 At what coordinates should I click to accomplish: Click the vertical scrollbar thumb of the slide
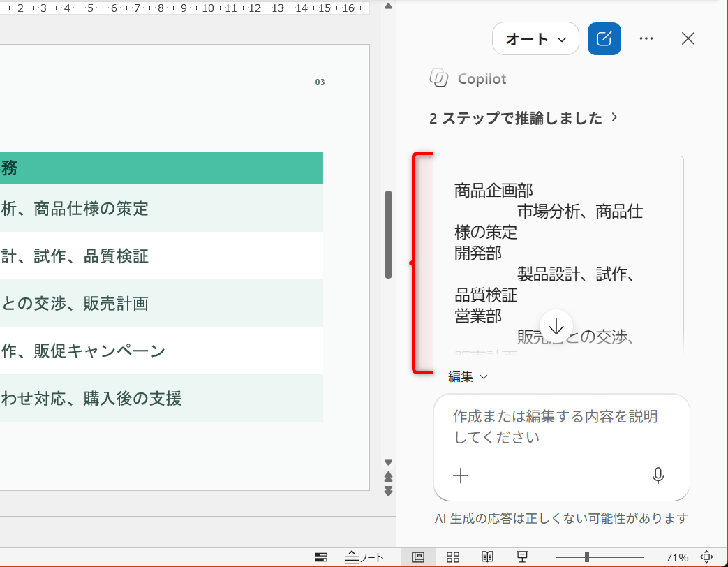click(389, 235)
